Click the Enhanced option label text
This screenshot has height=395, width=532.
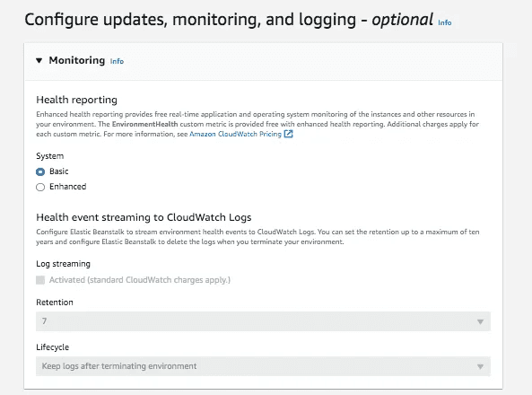tap(68, 187)
